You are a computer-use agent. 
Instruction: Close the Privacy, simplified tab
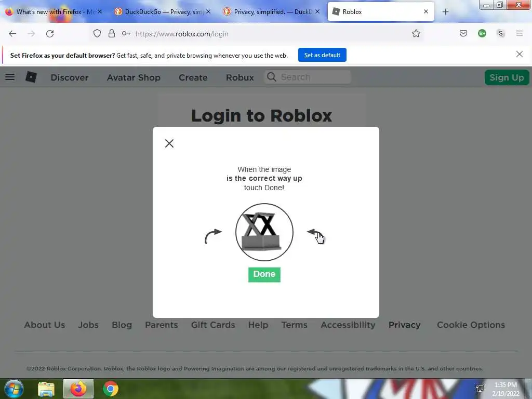coord(317,11)
